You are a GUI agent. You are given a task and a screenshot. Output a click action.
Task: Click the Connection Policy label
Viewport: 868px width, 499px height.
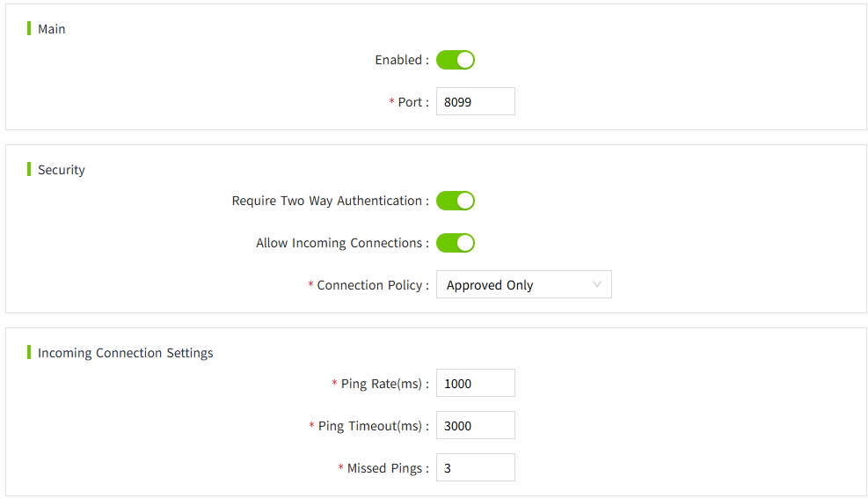(370, 285)
